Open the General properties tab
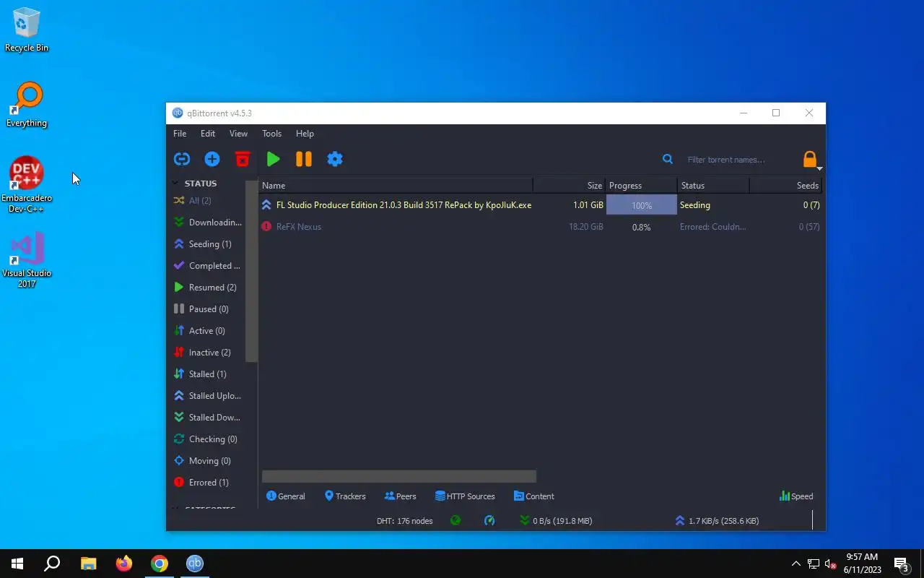 (x=286, y=496)
